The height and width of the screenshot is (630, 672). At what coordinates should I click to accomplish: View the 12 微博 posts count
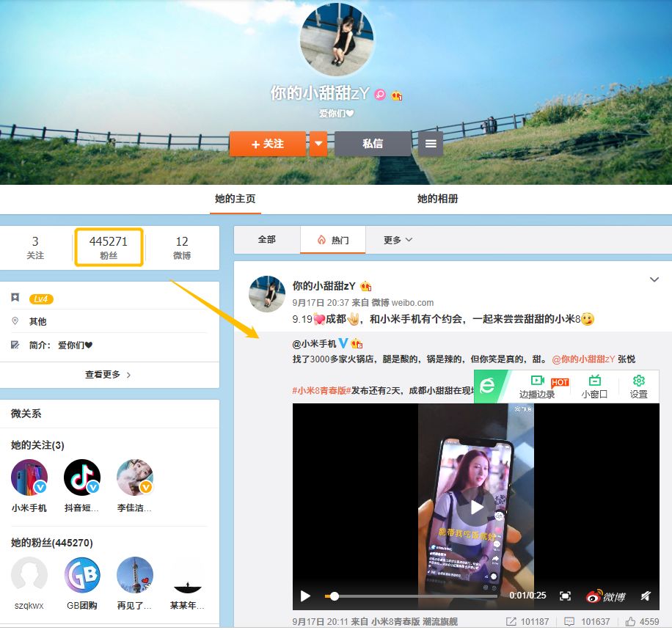pos(182,248)
